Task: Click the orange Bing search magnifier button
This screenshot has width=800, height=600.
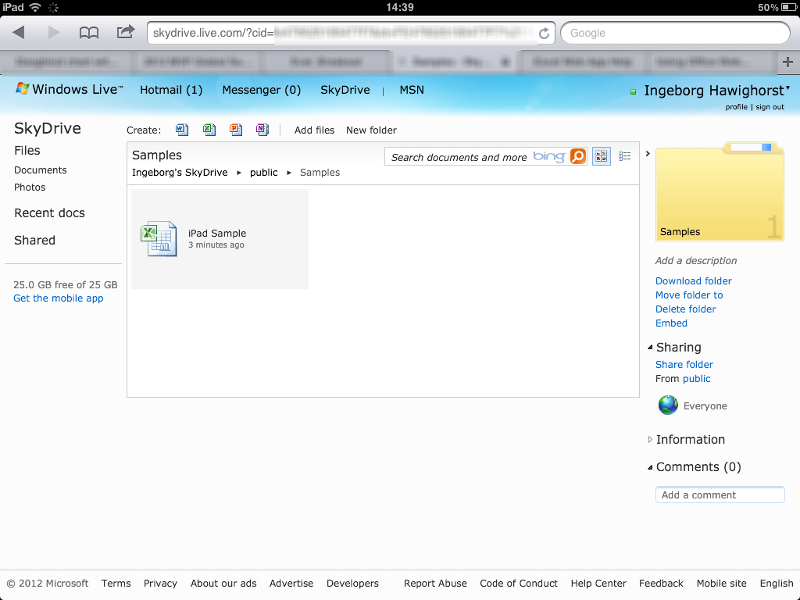Action: click(578, 157)
